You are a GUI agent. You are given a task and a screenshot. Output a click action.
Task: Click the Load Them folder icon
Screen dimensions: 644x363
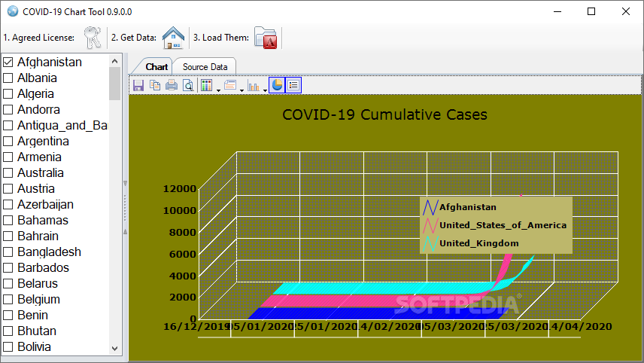click(x=266, y=38)
